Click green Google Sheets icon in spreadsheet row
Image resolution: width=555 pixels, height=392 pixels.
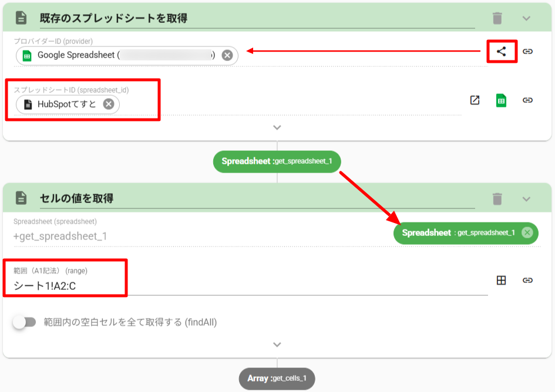tap(501, 100)
